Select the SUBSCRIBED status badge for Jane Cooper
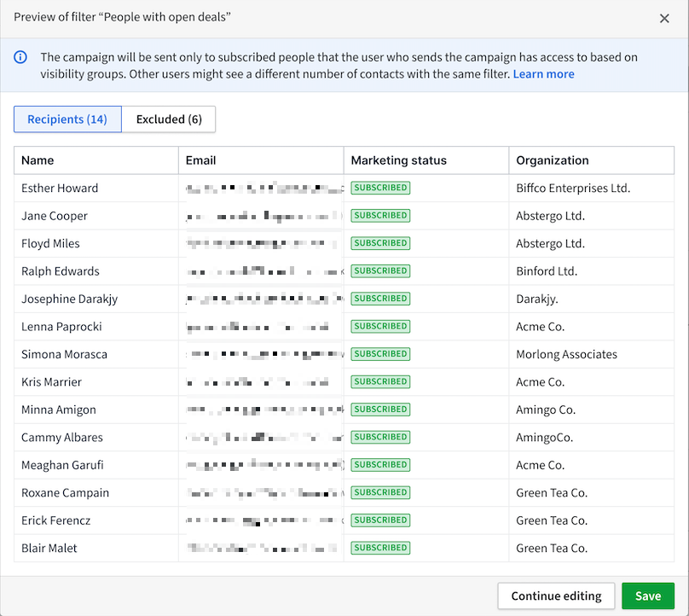 (x=379, y=215)
